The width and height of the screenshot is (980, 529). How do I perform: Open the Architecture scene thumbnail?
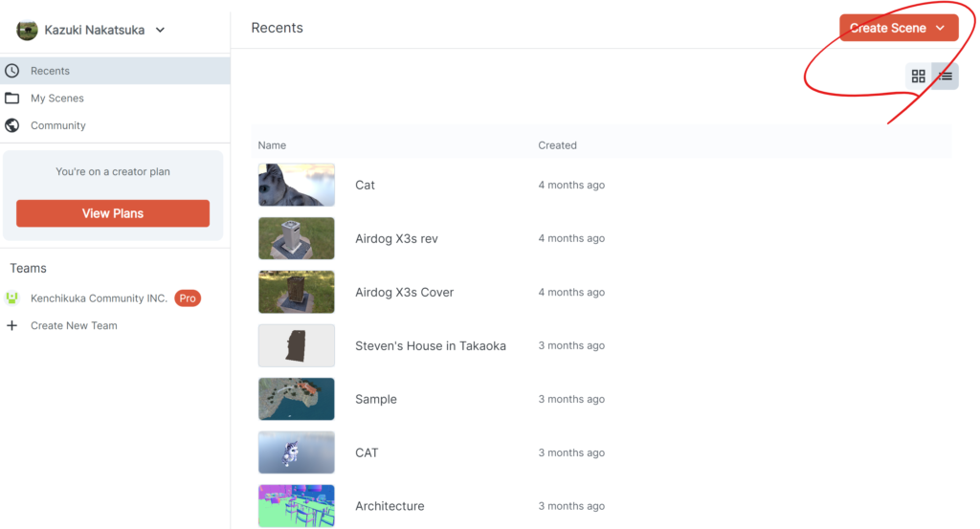point(297,506)
